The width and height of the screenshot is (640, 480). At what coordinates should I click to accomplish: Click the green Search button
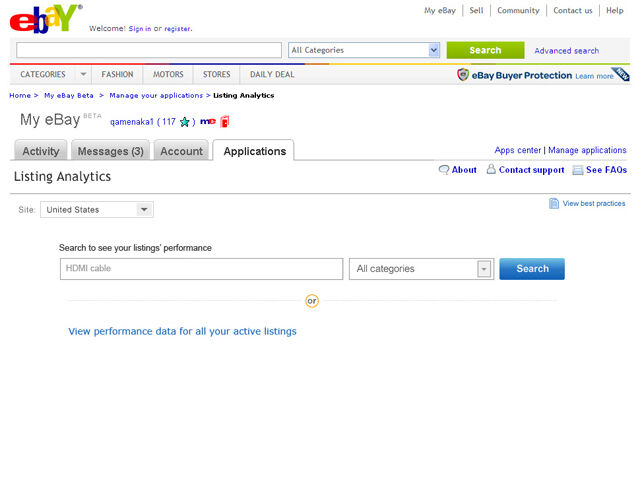point(485,50)
